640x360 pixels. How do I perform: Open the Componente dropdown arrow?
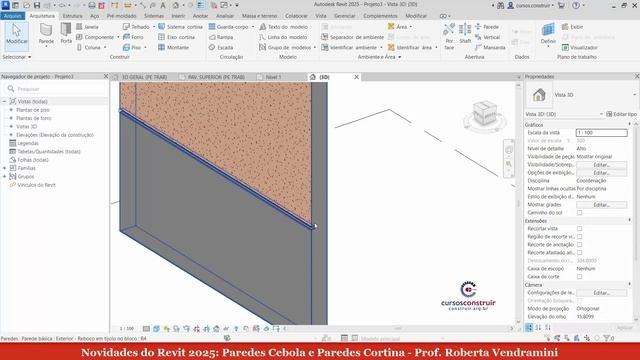click(118, 37)
